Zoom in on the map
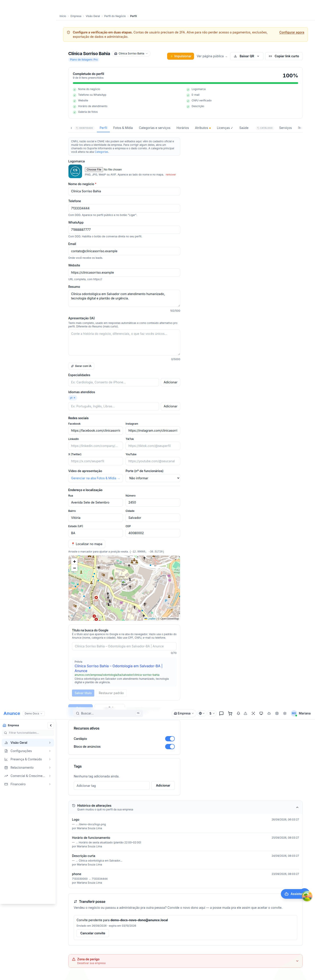This screenshot has height=980, width=315. (74, 561)
